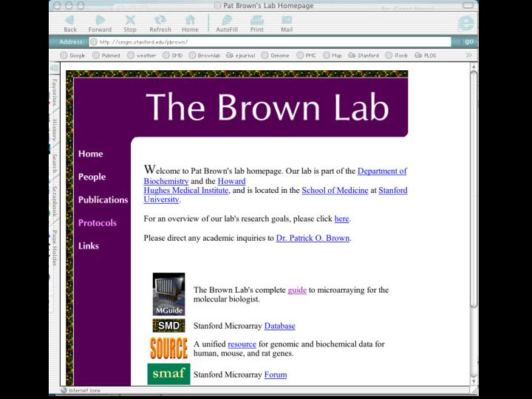Screen dimensions: 532x399
Task: Refresh the page using Refresh button
Action: [x=160, y=24]
